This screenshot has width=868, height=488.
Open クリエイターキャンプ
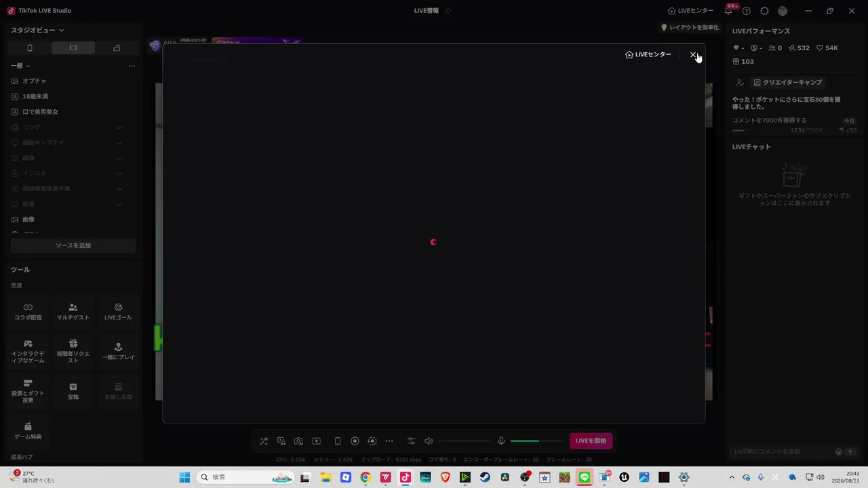(x=788, y=83)
